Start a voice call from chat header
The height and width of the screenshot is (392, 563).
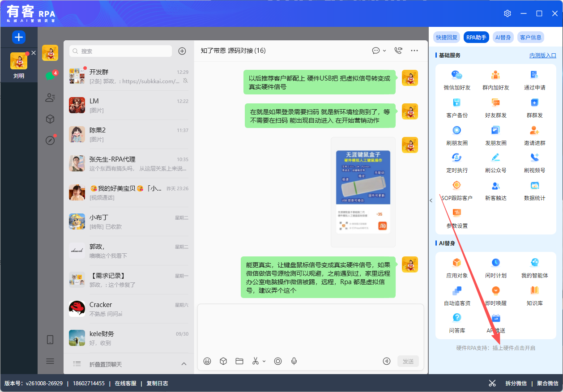398,51
